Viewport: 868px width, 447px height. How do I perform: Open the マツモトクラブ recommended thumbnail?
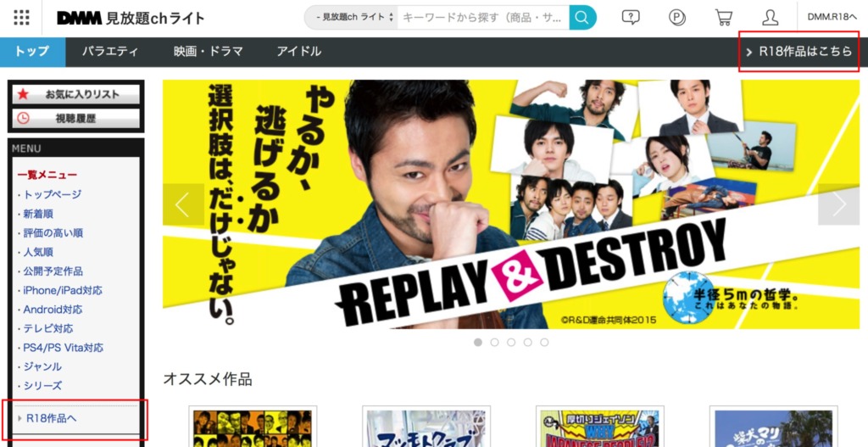[x=426, y=427]
